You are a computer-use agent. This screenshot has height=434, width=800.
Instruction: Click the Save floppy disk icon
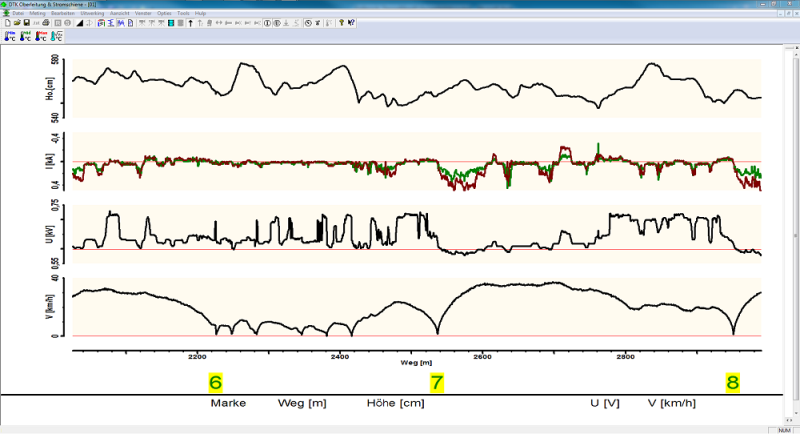[26, 22]
